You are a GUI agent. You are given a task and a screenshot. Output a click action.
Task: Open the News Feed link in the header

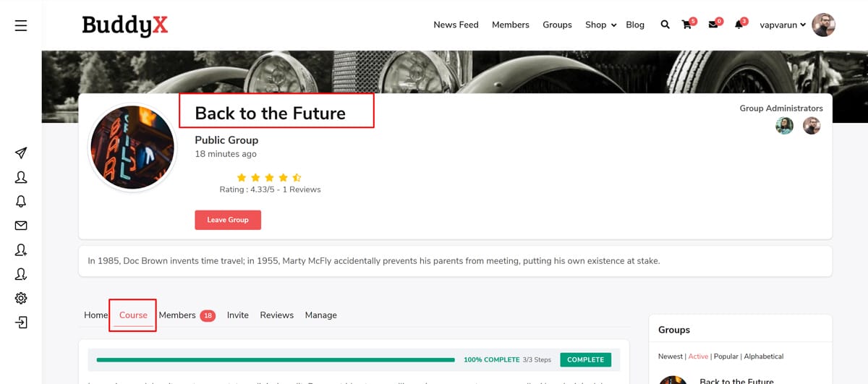[456, 25]
